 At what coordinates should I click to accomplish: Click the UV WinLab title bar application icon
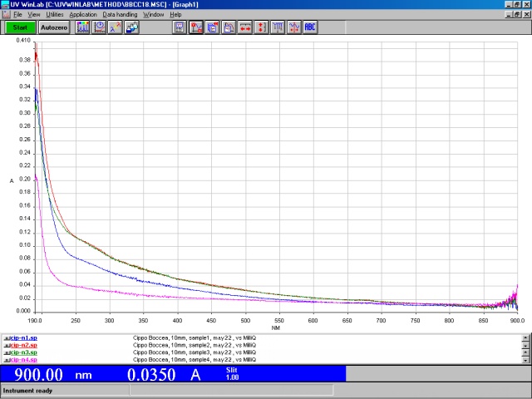(x=5, y=4)
